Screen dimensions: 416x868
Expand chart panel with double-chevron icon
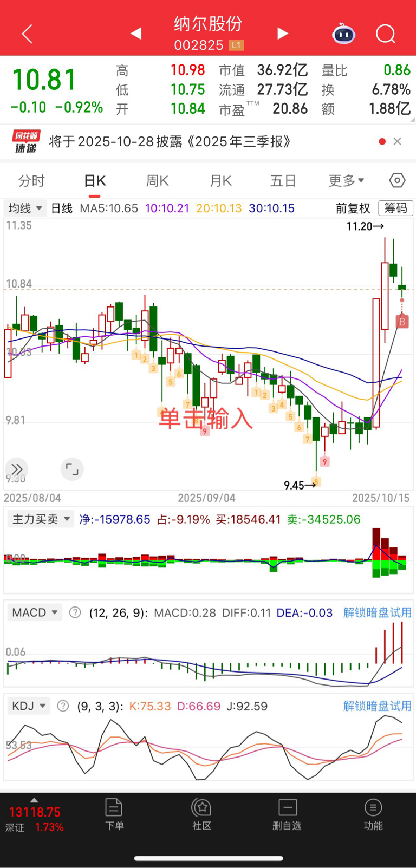point(17,469)
